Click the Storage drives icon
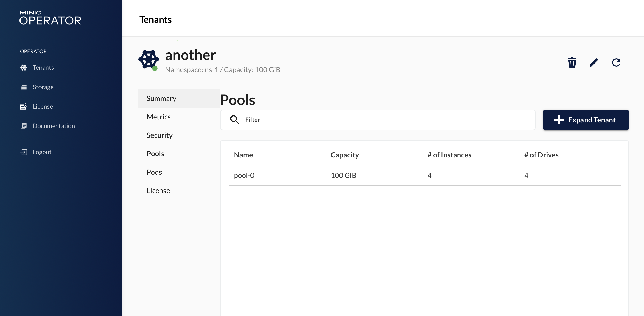Viewport: 644px width, 316px height. coord(24,87)
